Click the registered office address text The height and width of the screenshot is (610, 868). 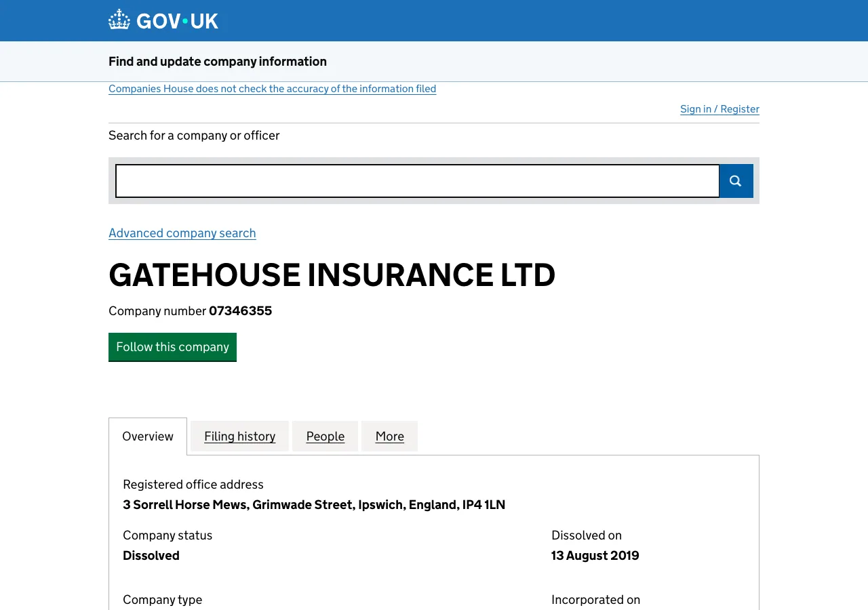pos(314,504)
